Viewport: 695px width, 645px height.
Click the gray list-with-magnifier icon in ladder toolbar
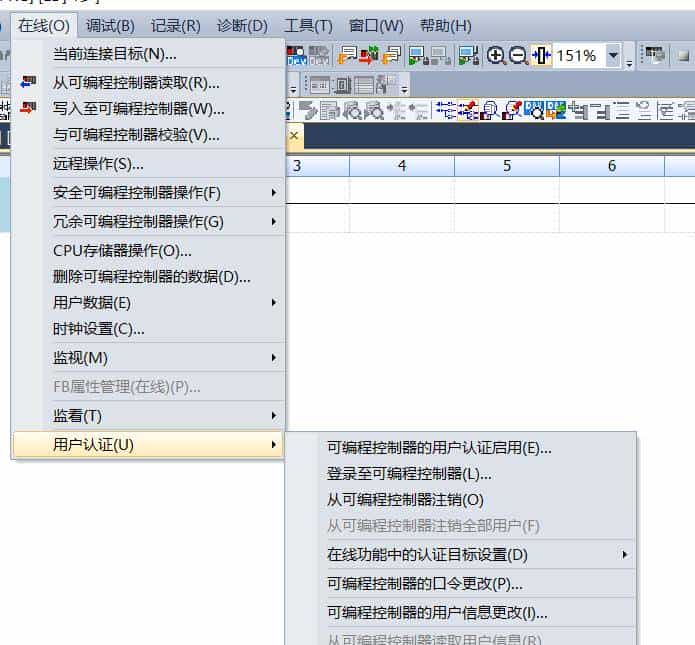352,110
